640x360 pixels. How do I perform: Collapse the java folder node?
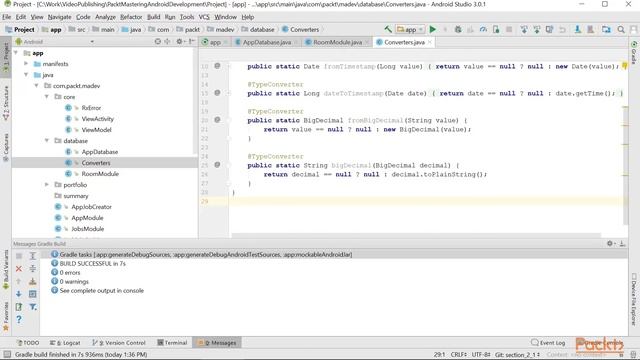(x=26, y=75)
